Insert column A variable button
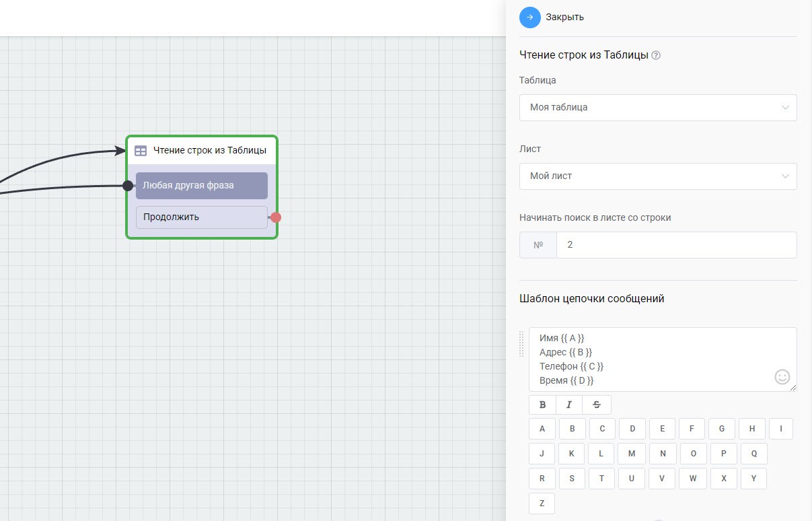This screenshot has width=812, height=521. click(542, 429)
